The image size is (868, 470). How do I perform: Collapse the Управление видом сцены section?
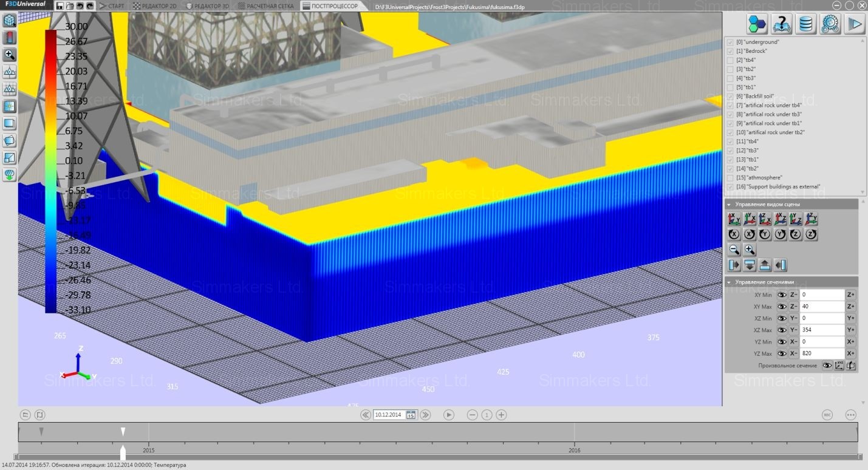click(x=729, y=205)
